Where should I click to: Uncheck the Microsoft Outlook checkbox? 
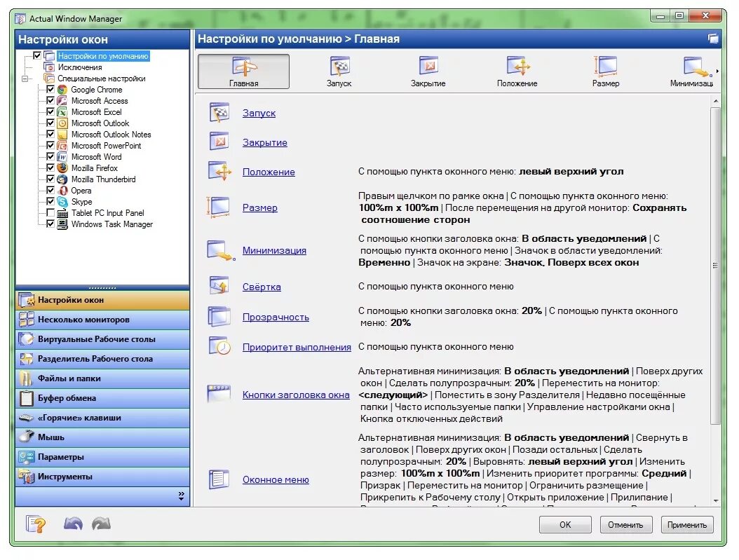50,123
